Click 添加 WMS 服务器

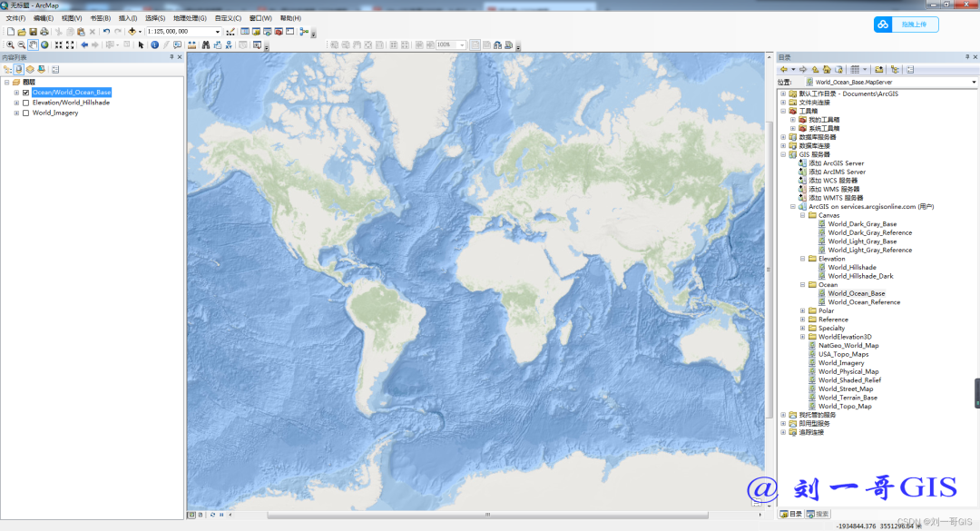point(834,189)
